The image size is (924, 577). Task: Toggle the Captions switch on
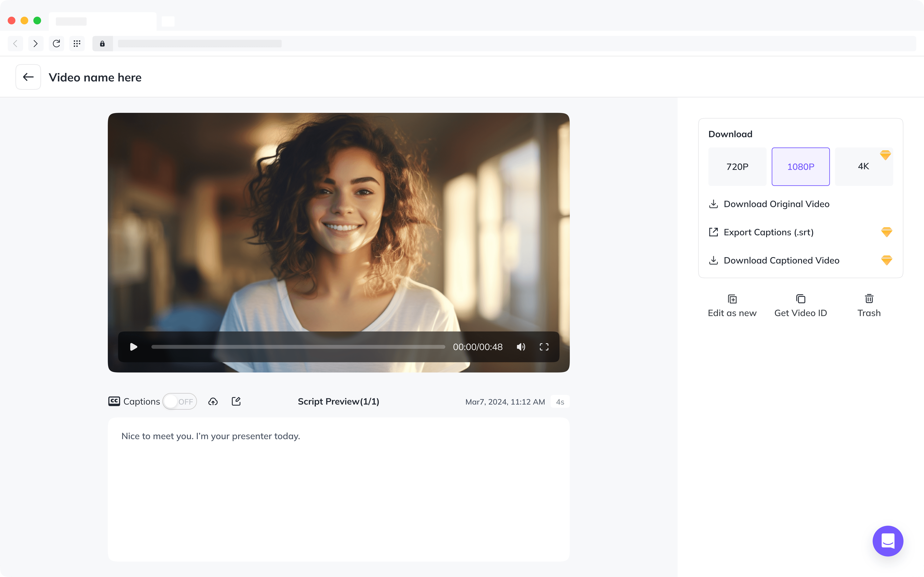point(180,401)
